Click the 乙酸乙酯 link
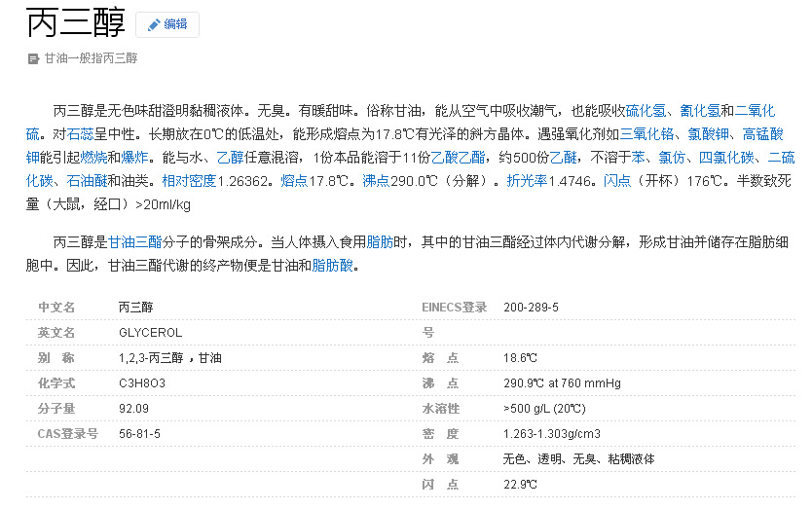The image size is (812, 509). (458, 158)
